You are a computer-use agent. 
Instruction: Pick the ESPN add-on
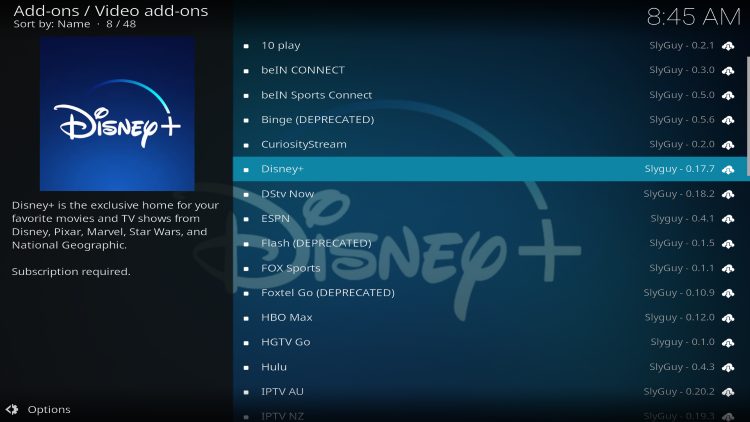pos(489,219)
